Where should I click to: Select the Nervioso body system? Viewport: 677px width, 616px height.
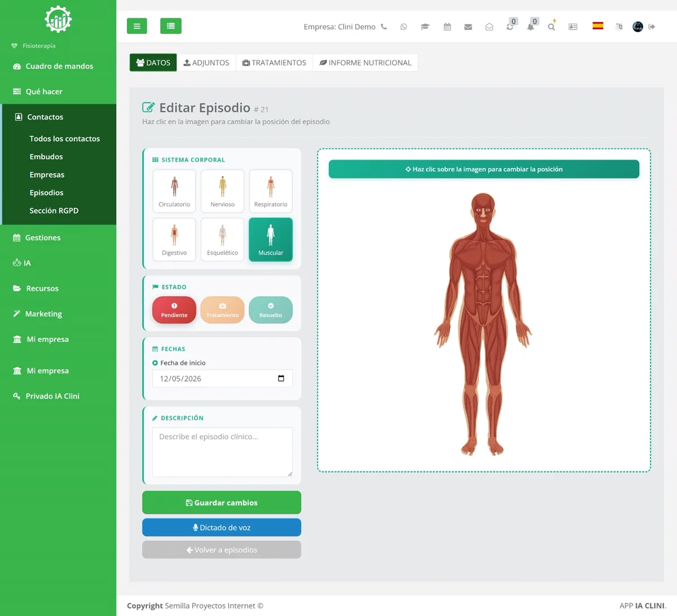pyautogui.click(x=222, y=191)
